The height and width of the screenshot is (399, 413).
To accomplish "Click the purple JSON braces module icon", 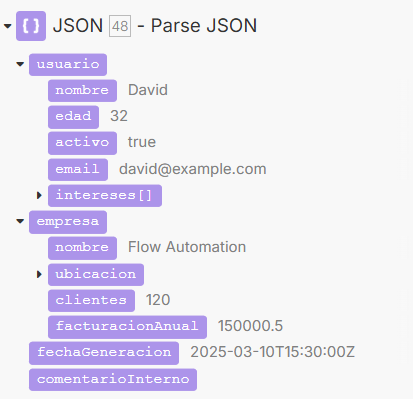I will pyautogui.click(x=31, y=26).
